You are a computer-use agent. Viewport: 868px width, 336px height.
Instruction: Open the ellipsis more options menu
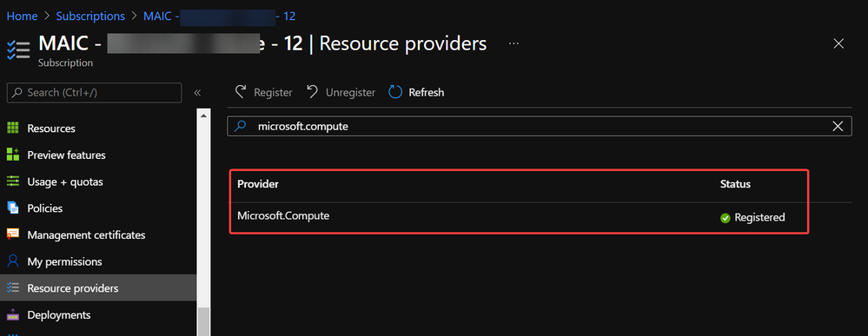click(514, 43)
